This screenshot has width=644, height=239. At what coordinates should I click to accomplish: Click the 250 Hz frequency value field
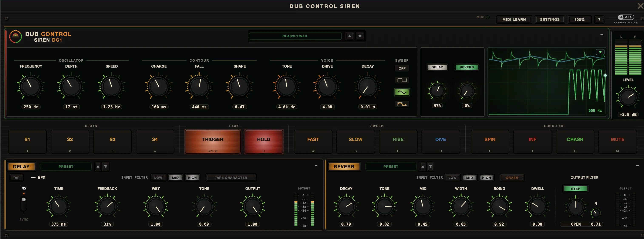pos(31,107)
